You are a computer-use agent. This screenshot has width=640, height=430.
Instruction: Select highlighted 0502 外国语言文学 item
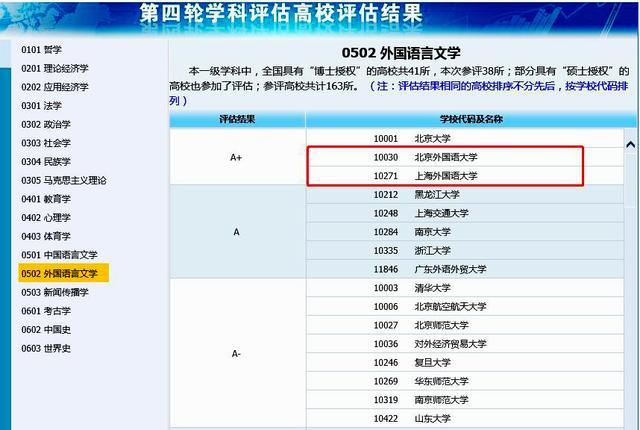[x=64, y=273]
